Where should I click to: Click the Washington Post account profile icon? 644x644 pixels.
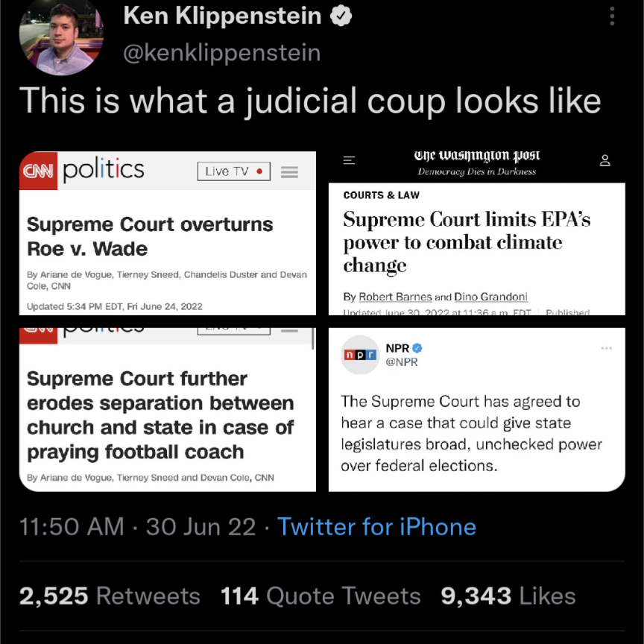click(x=604, y=160)
